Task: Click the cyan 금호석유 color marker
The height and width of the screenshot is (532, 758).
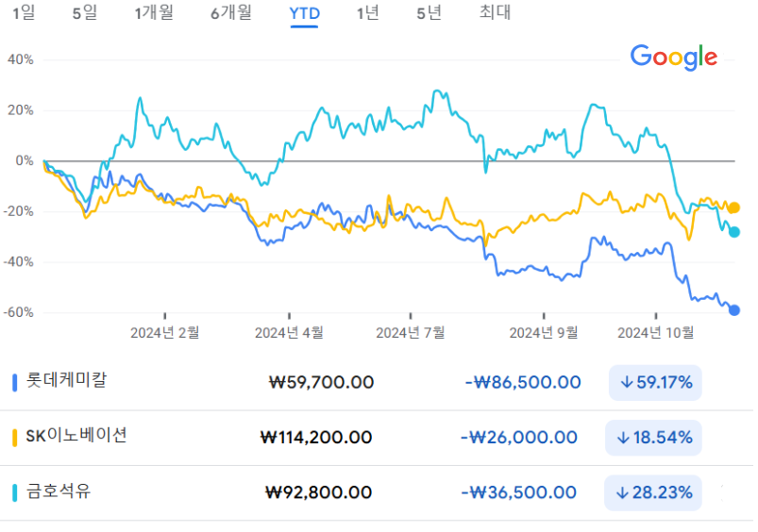Action: click(14, 493)
